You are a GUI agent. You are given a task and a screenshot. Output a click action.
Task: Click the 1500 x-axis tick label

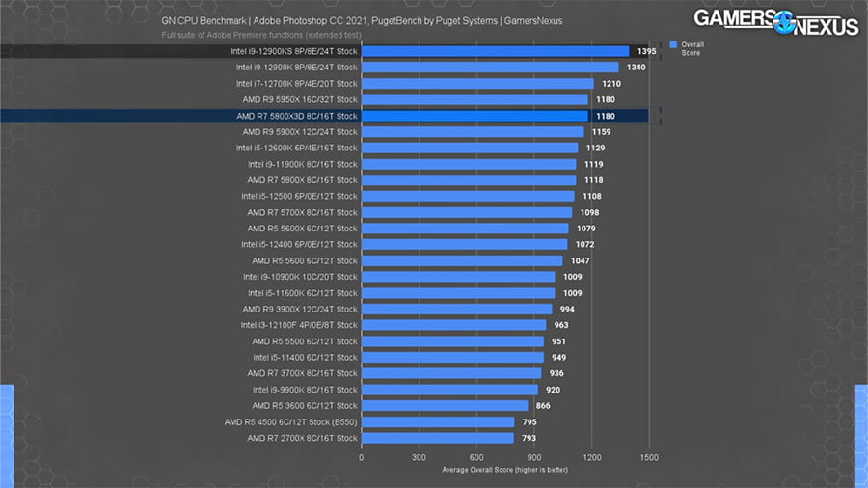click(649, 457)
